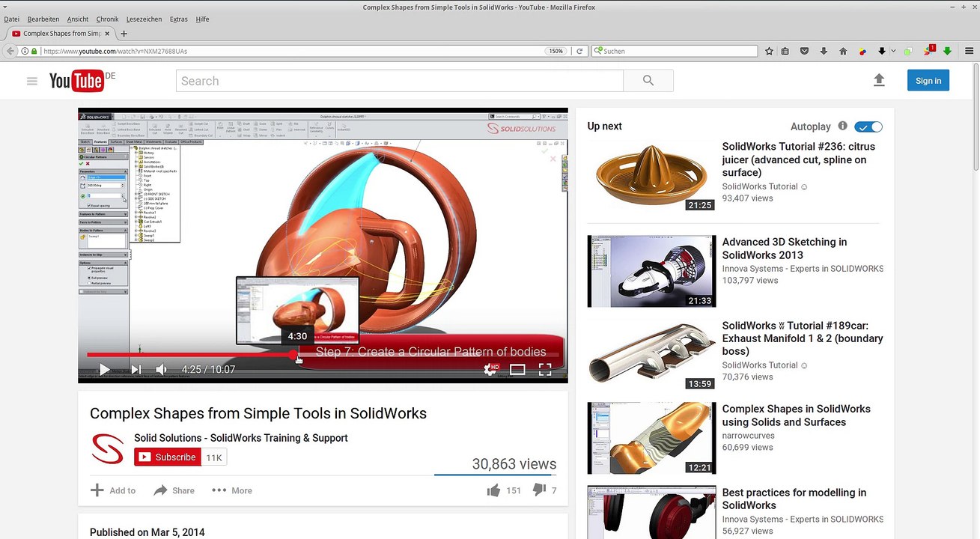Go back in browser history
The image size is (980, 539).
[10, 51]
